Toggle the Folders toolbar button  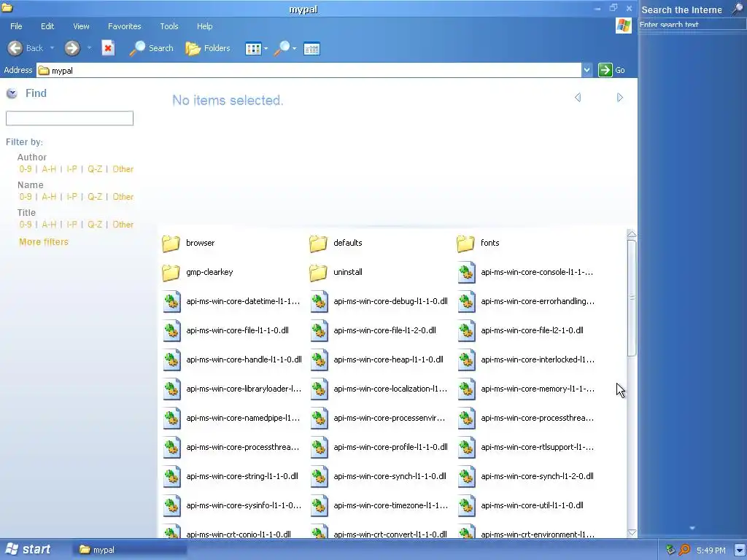point(208,48)
